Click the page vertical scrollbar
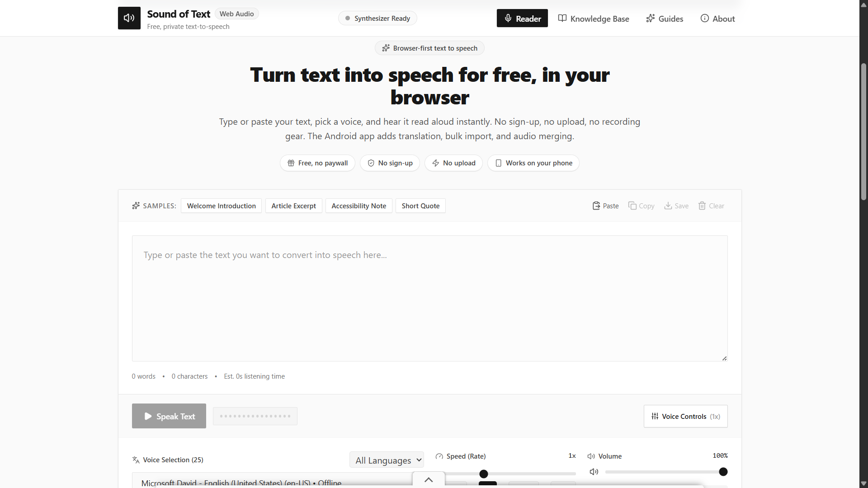The width and height of the screenshot is (868, 488). 863,131
